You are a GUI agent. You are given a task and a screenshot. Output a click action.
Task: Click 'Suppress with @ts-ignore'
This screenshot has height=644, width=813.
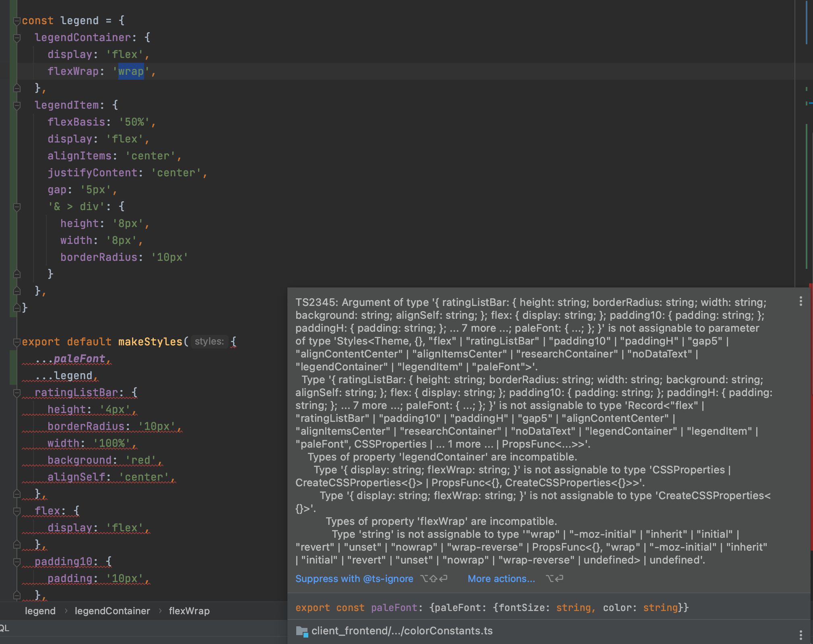(354, 579)
